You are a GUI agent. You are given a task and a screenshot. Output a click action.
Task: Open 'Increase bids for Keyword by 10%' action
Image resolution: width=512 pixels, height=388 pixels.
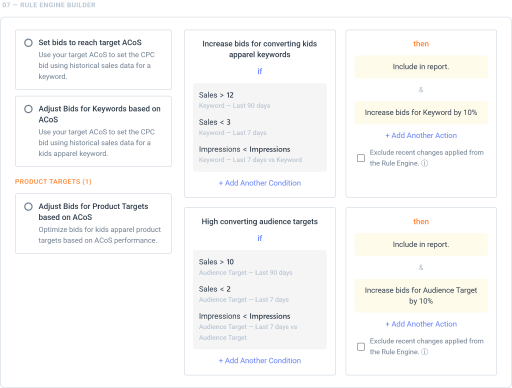point(421,113)
